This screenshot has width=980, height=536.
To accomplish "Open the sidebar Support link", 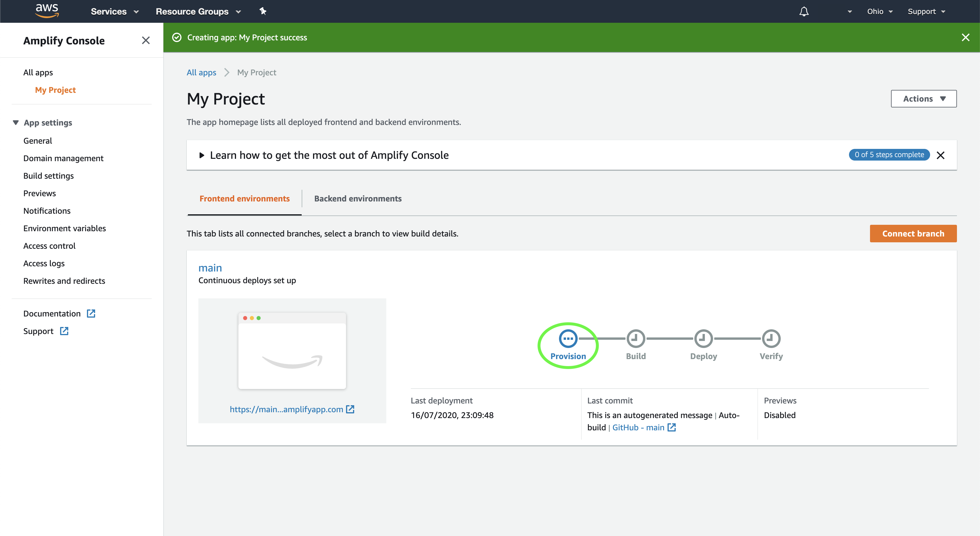I will pyautogui.click(x=38, y=331).
